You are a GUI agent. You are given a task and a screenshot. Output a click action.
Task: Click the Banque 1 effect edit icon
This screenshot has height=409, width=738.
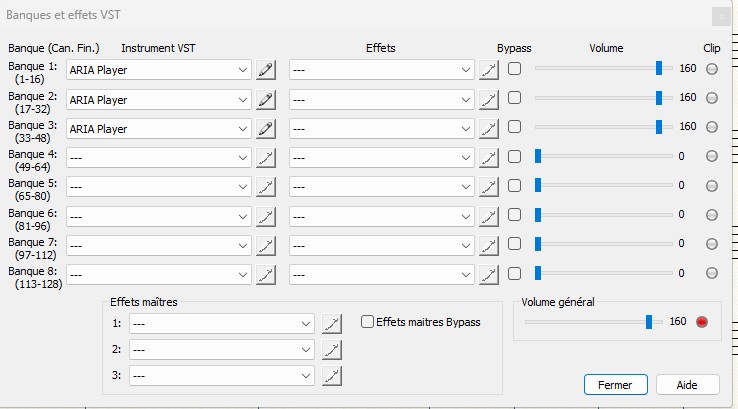point(488,70)
